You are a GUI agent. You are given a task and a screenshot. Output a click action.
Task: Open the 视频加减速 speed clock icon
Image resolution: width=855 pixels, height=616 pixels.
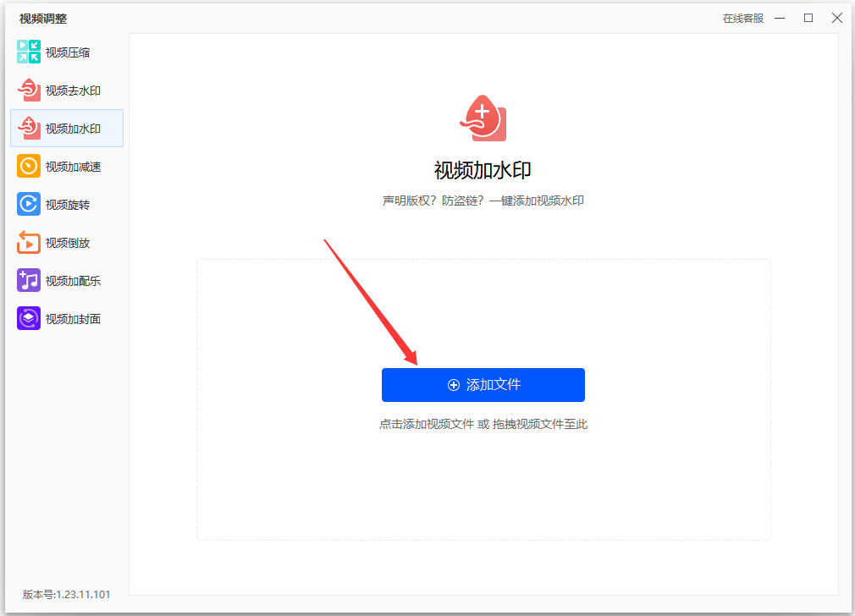[x=28, y=166]
